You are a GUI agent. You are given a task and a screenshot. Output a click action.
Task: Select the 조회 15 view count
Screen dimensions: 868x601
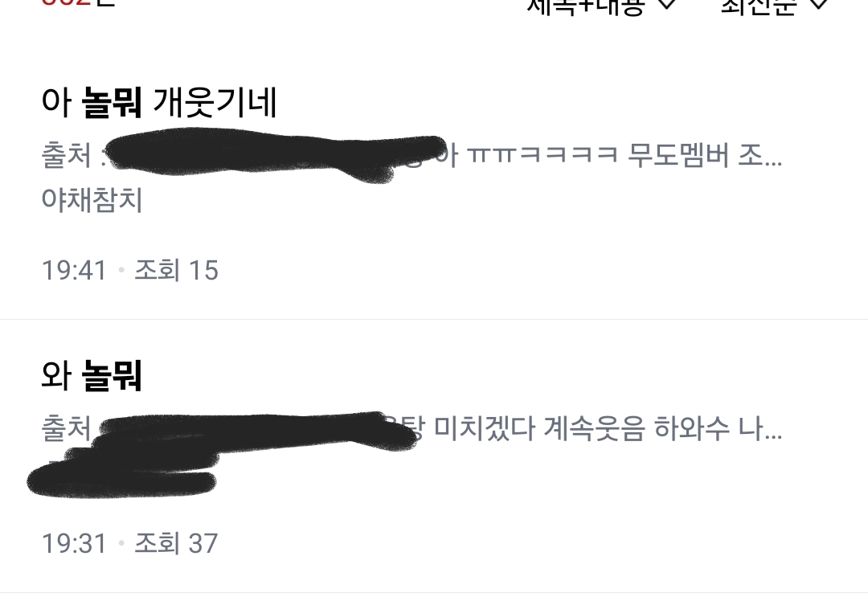[176, 271]
